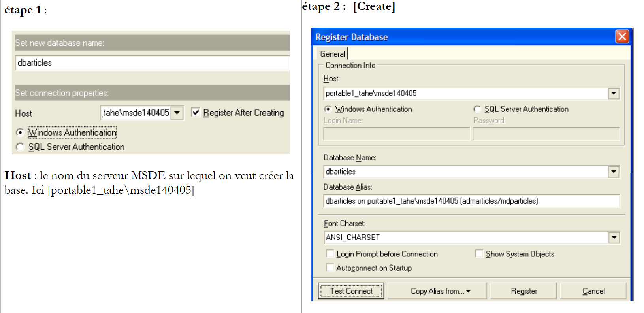Image resolution: width=644 pixels, height=313 pixels.
Task: Select Windows Authentication in Register Database dialog
Action: tap(328, 109)
